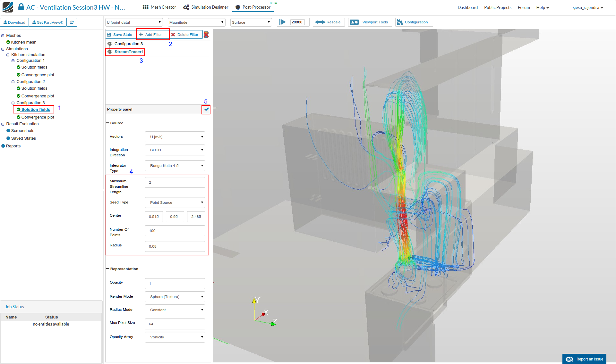
Task: Toggle visibility eye of StreamTracer1
Action: click(x=110, y=52)
